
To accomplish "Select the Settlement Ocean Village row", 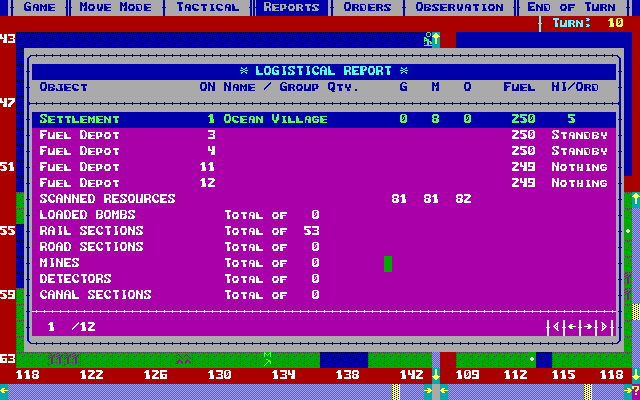I will 324,119.
